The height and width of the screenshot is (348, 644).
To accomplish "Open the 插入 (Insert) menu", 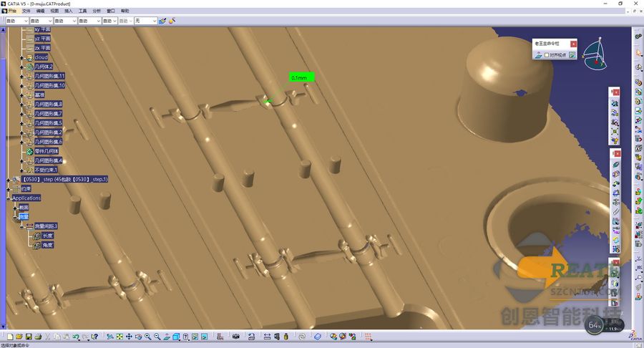I will click(68, 11).
